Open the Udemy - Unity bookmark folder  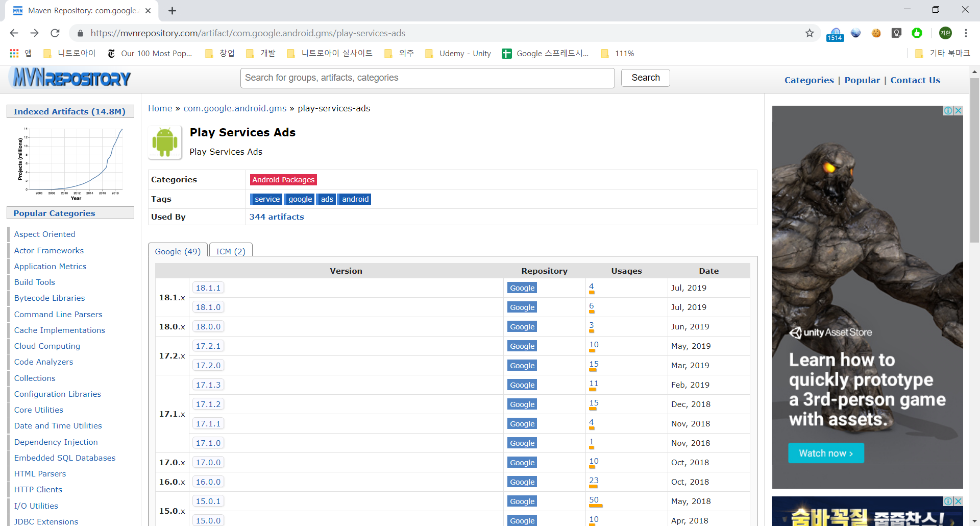click(458, 53)
